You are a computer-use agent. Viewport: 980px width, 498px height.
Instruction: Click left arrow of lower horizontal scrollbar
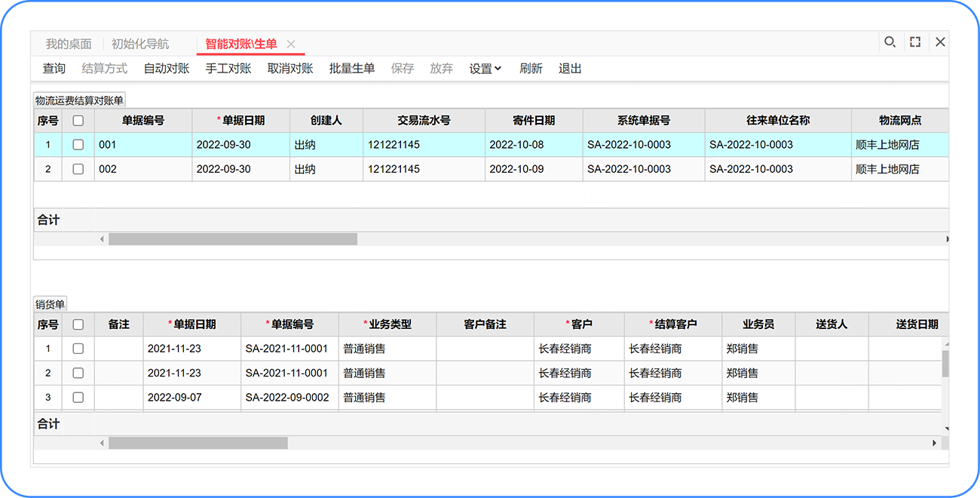103,443
